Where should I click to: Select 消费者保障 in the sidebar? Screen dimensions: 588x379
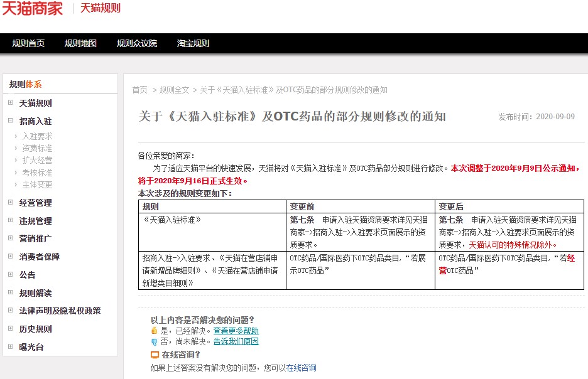[x=40, y=257]
